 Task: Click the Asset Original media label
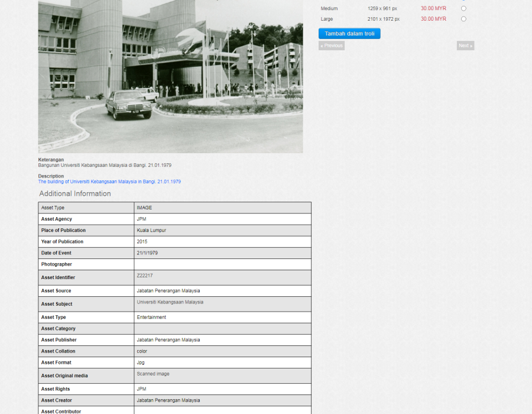(x=64, y=376)
